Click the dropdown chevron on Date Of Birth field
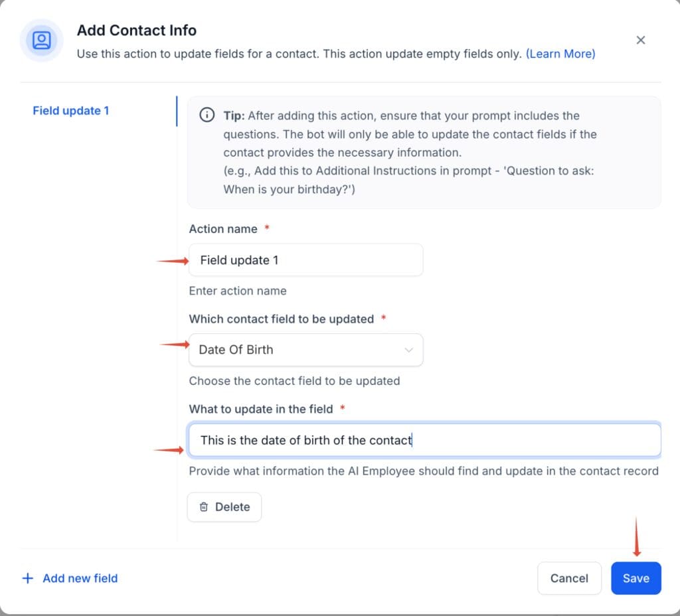Screen dimensions: 680x616 (410, 350)
